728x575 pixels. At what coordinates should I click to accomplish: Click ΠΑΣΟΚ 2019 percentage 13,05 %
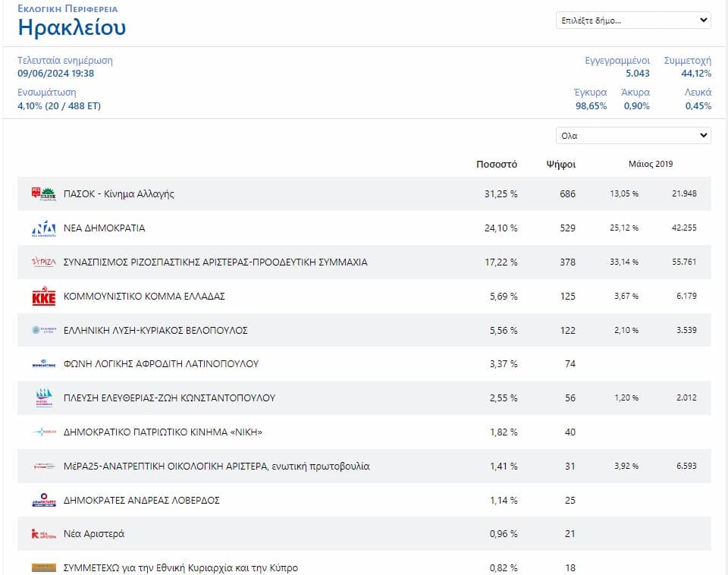click(624, 193)
